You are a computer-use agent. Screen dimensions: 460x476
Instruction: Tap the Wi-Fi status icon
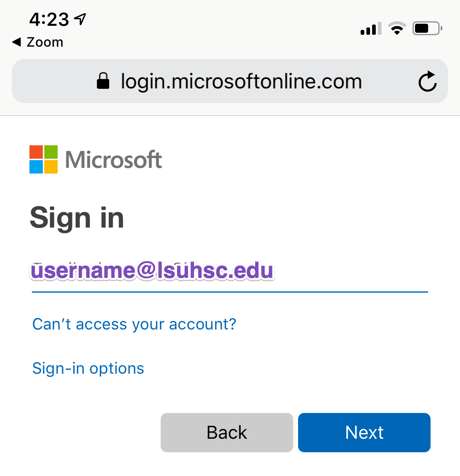click(397, 28)
